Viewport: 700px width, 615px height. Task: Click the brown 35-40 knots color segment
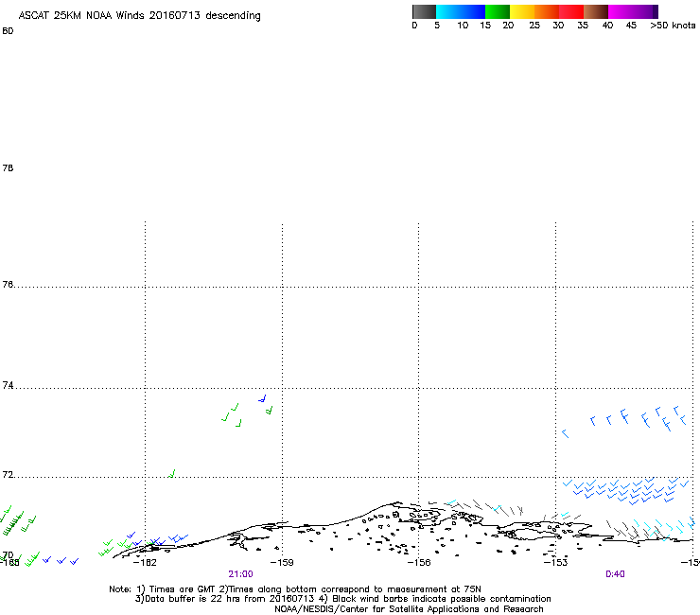pos(596,11)
